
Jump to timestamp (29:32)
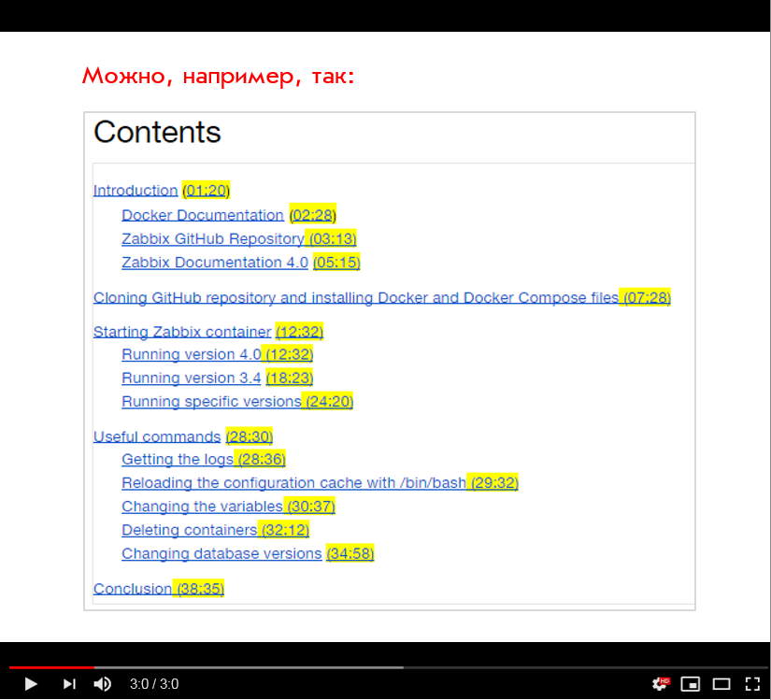point(494,483)
